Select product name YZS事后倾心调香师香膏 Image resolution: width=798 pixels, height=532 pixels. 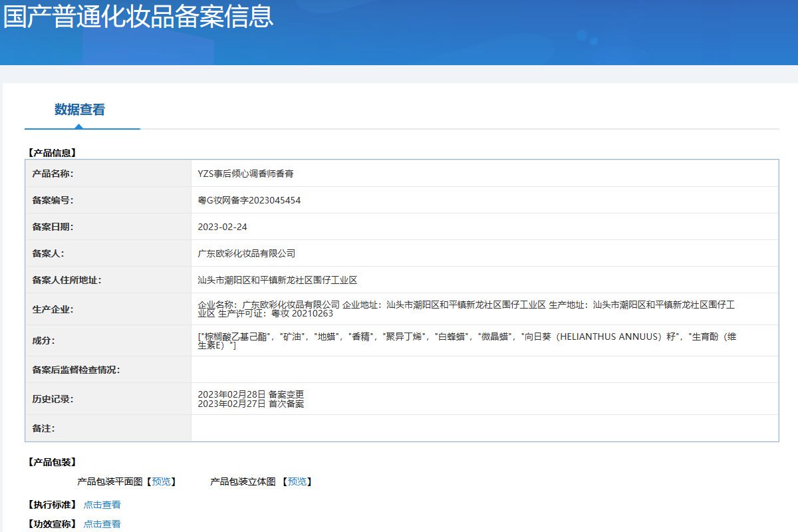click(245, 174)
